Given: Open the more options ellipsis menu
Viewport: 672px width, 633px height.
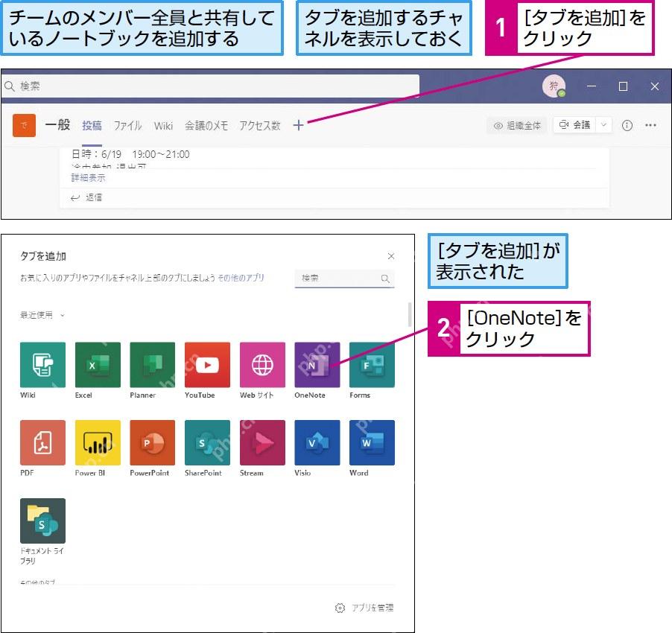Looking at the screenshot, I should pos(650,125).
